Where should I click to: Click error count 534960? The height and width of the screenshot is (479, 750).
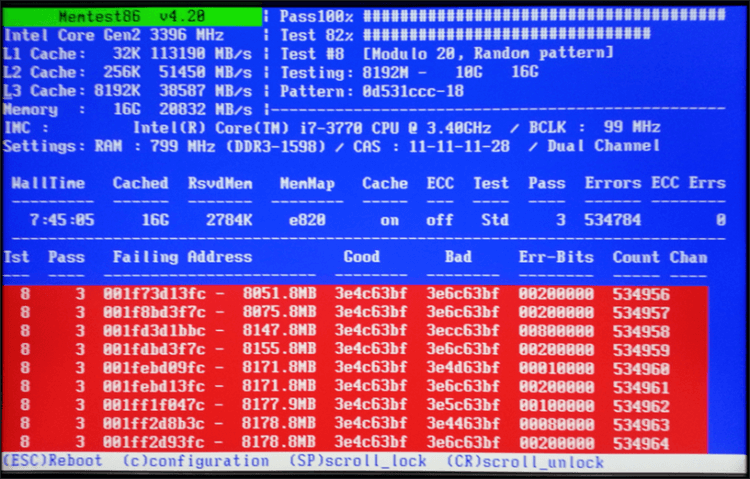tap(641, 369)
